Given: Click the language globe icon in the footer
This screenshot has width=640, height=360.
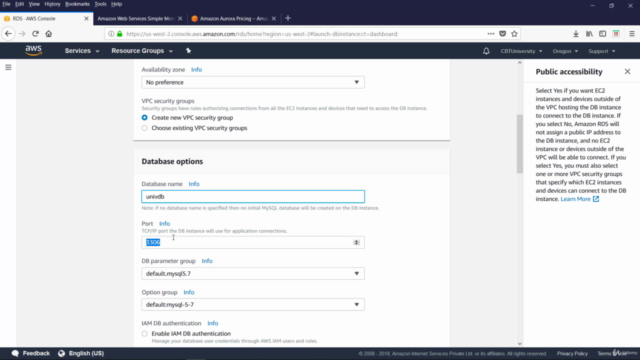Looking at the screenshot, I should pos(61,353).
